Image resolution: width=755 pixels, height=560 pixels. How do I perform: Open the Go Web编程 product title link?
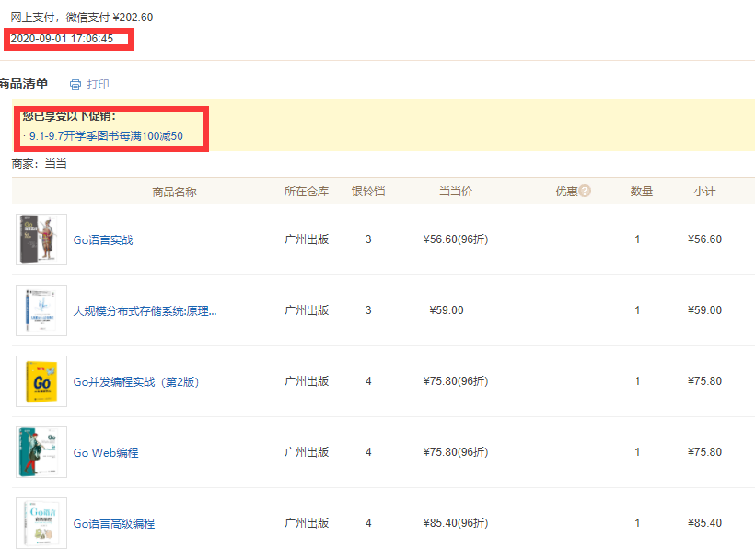point(106,452)
